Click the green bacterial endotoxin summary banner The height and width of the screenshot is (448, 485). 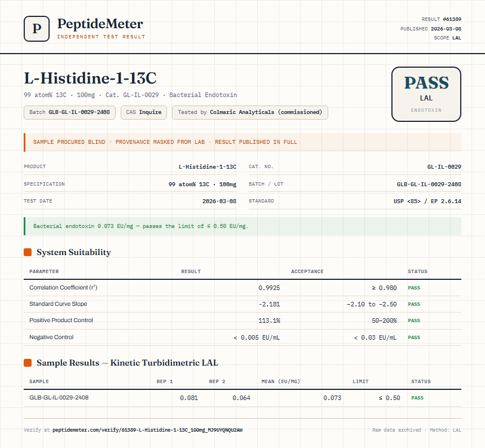click(242, 226)
